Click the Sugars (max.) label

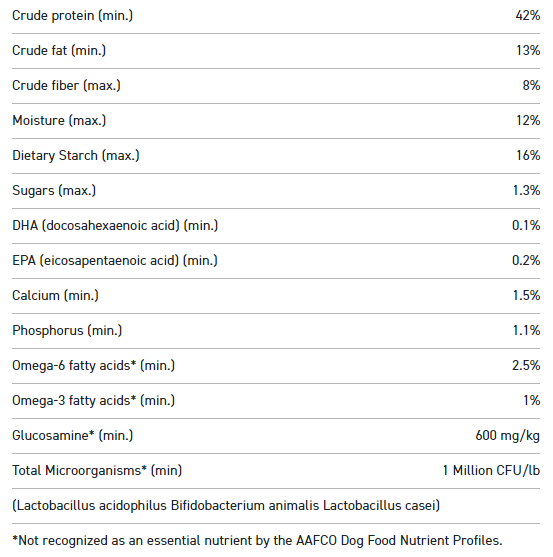[x=54, y=190]
